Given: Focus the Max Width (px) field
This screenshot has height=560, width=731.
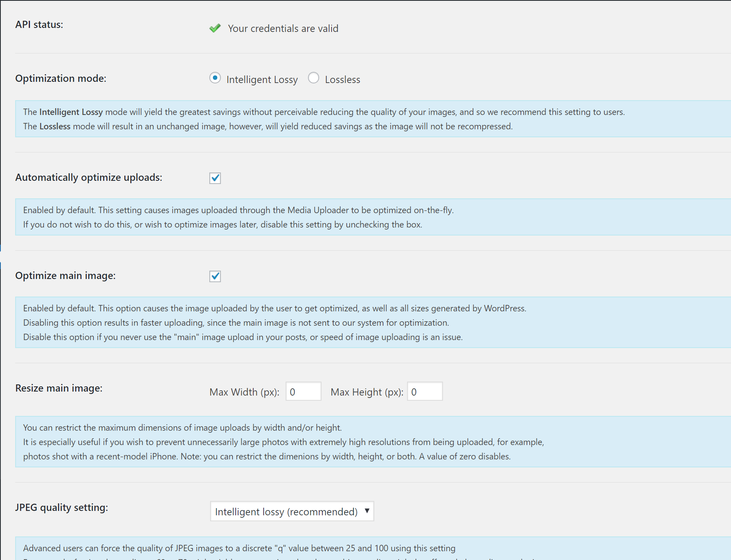Looking at the screenshot, I should click(x=304, y=392).
